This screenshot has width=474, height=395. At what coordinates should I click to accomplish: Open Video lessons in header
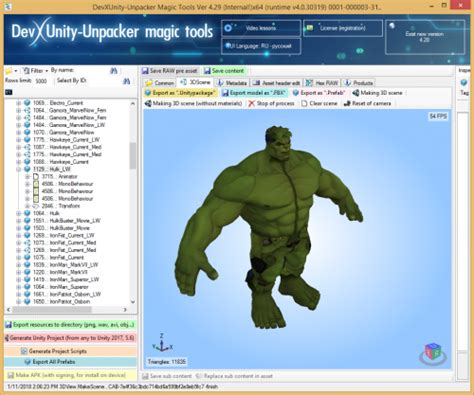coord(261,28)
